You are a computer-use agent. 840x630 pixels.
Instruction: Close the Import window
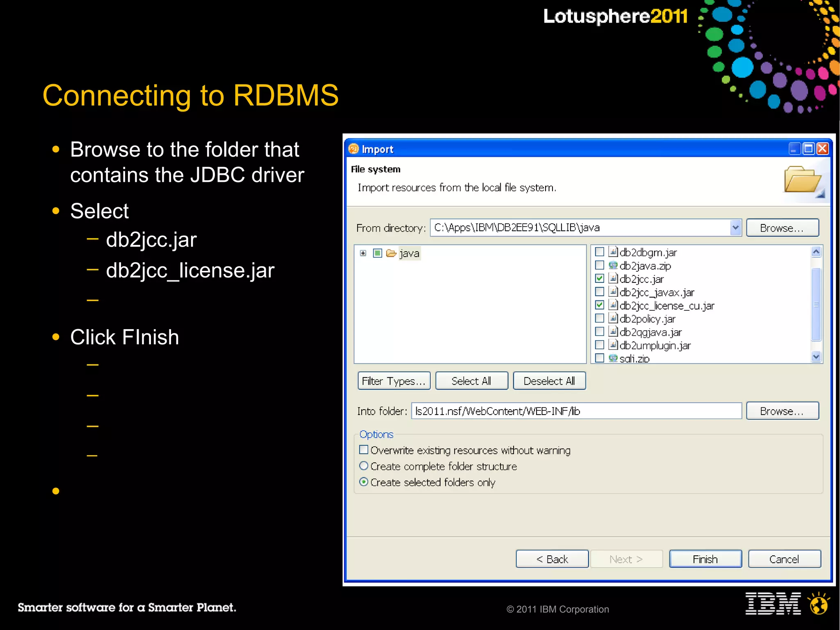[x=822, y=149]
